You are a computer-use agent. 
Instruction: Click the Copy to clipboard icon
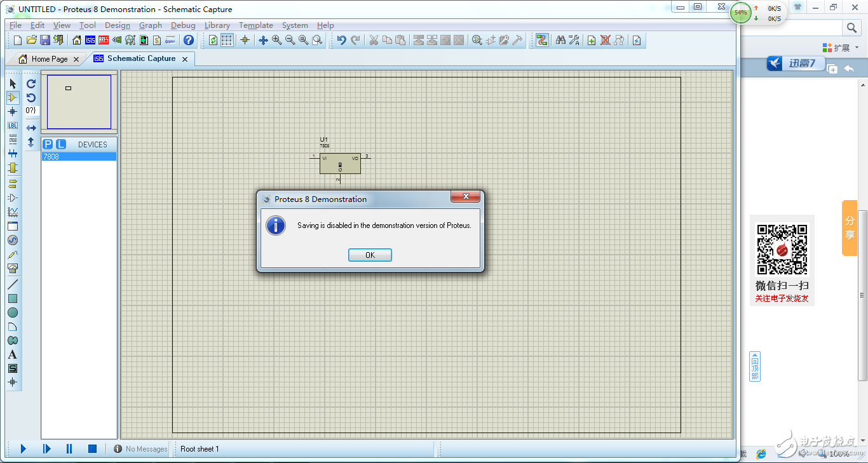[x=387, y=40]
